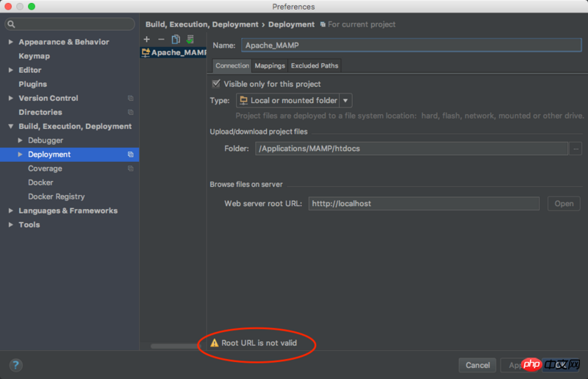The image size is (588, 379).
Task: Click the Apache_MAMP server icon
Action: click(x=146, y=52)
